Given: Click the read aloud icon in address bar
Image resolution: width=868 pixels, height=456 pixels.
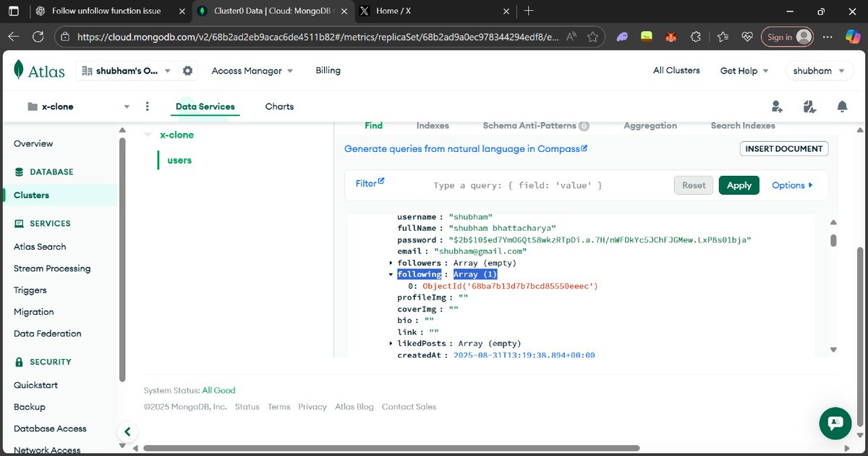Looking at the screenshot, I should click(x=571, y=37).
